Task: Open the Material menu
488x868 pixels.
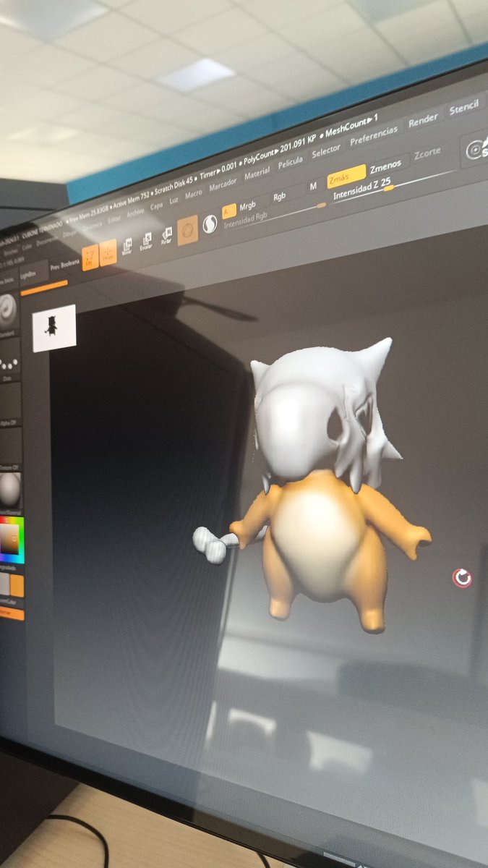Action: point(257,174)
